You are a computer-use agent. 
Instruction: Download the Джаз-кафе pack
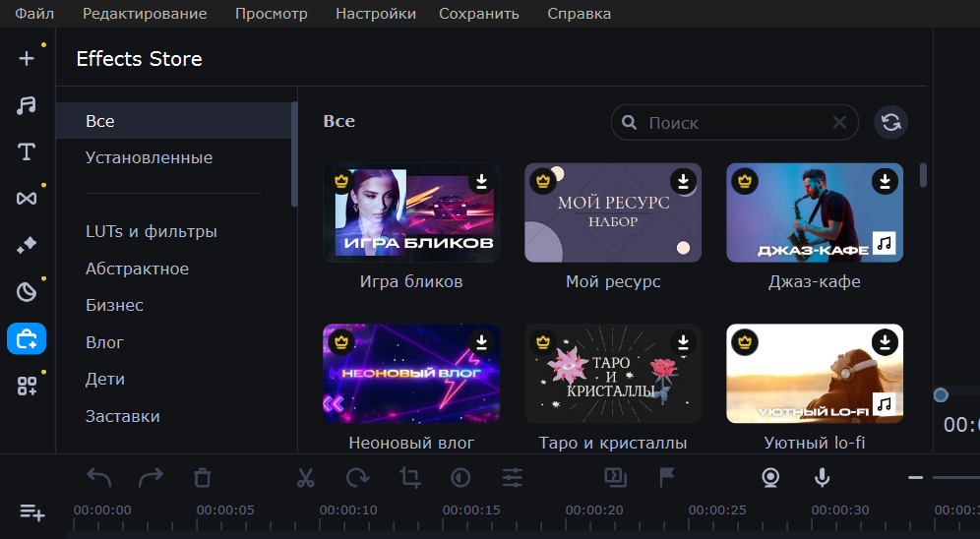(885, 182)
